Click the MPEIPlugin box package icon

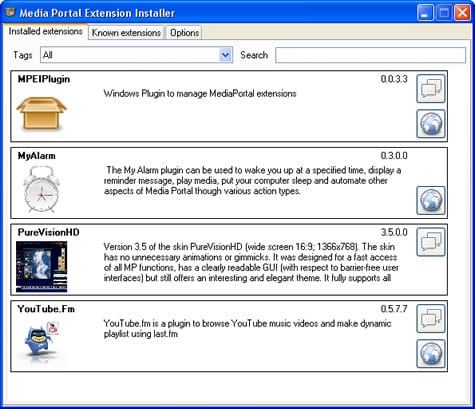click(x=41, y=113)
